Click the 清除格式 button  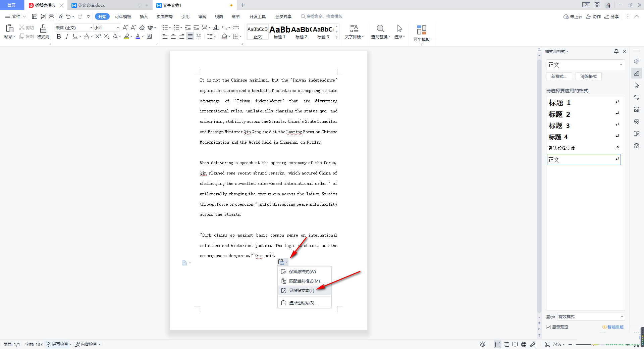coord(589,77)
